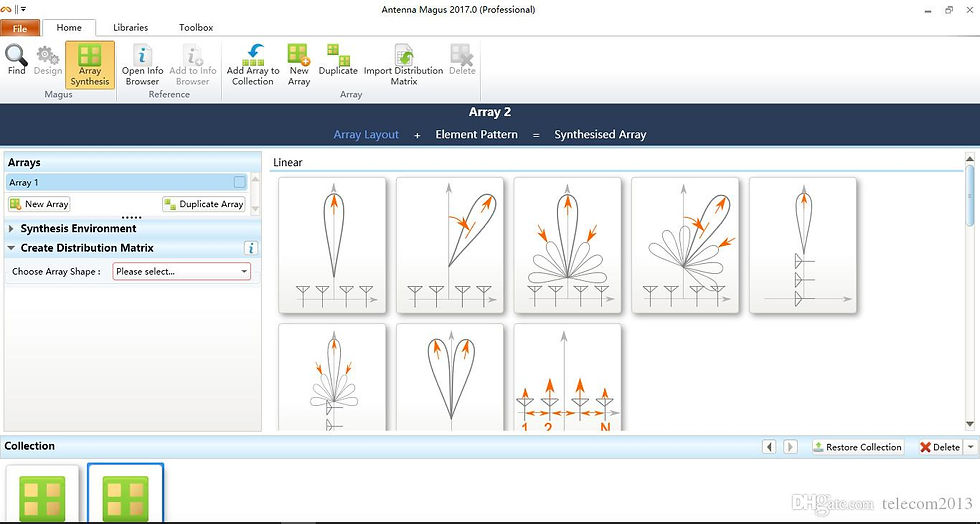Select single broadside beam linear array thumbnail
Viewport: 980px width, 524px height.
point(332,245)
